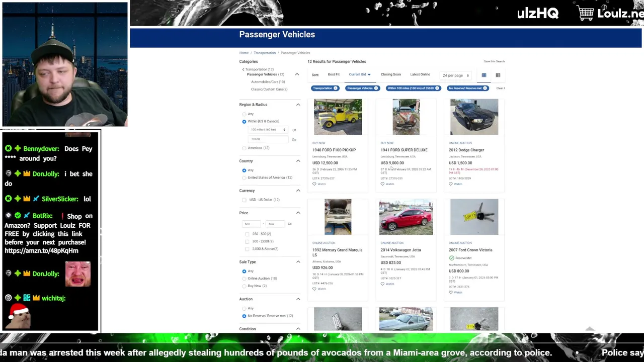This screenshot has width=644, height=362.
Task: Click the Reserve Met checkmark on Crown Victoria
Action: pyautogui.click(x=451, y=258)
